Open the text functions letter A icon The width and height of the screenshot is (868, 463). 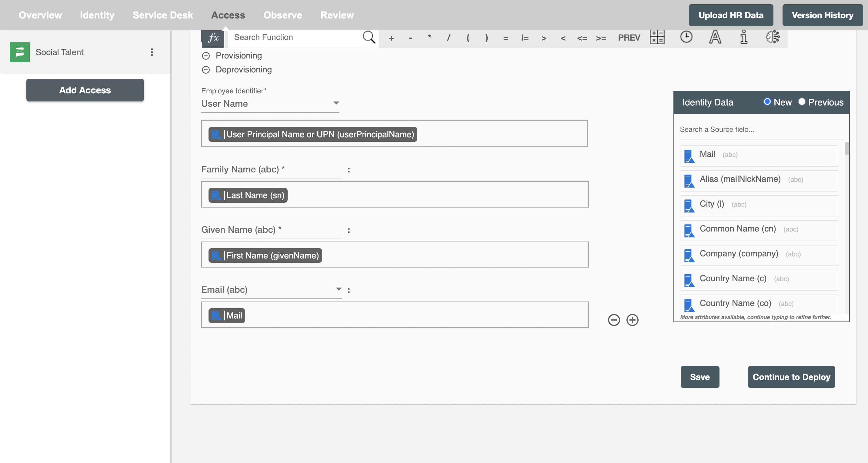click(715, 37)
